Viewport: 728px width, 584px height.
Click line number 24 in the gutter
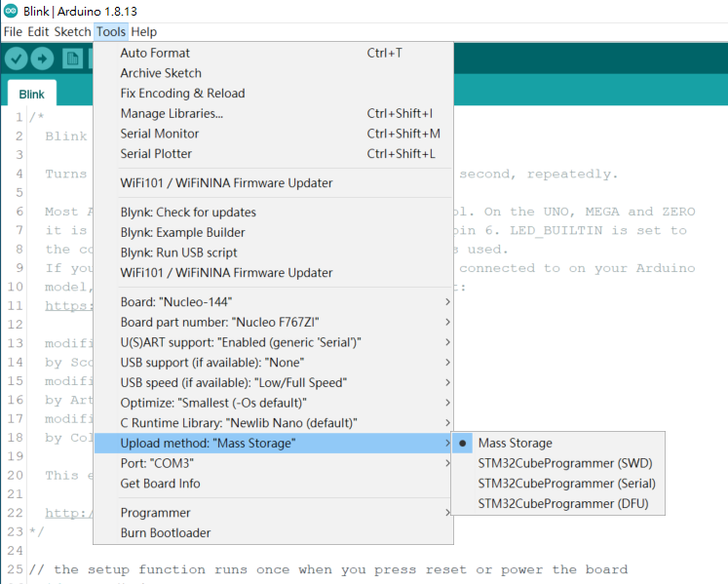[15, 551]
